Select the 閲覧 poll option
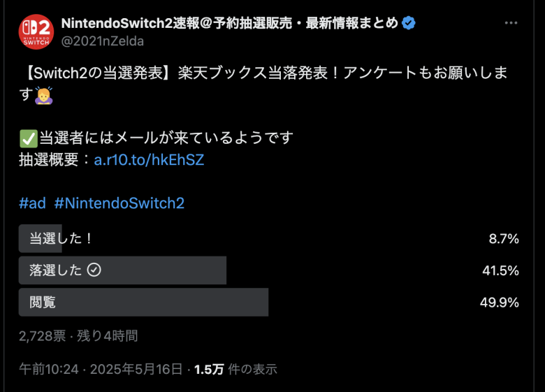The height and width of the screenshot is (392, 545). coord(269,302)
